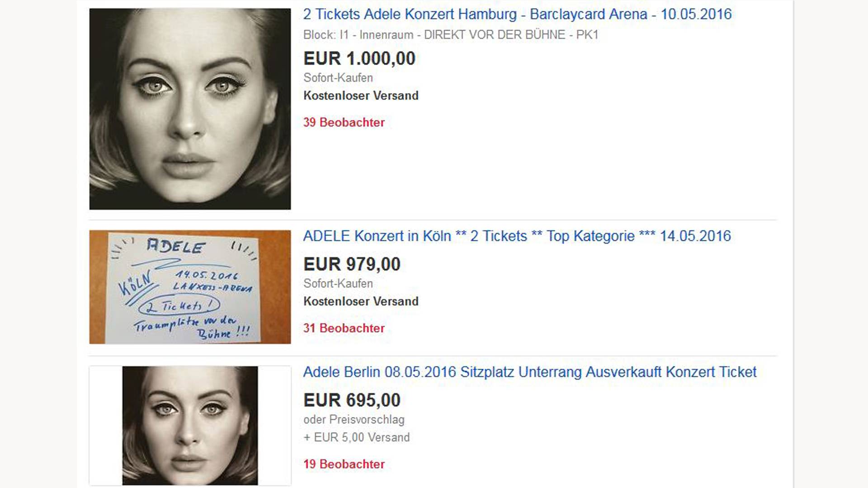Select the EUR 979,00 price
Image resolution: width=868 pixels, height=488 pixels.
[352, 264]
